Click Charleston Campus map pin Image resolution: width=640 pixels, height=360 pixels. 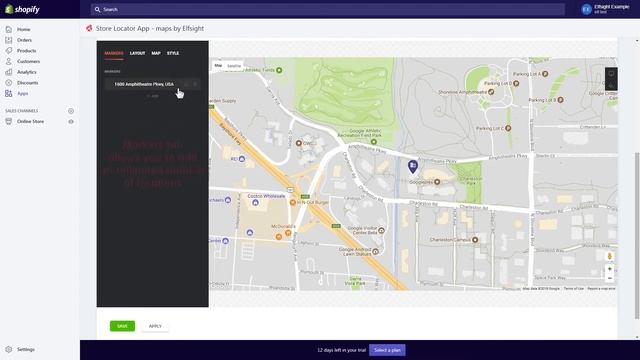tap(475, 240)
